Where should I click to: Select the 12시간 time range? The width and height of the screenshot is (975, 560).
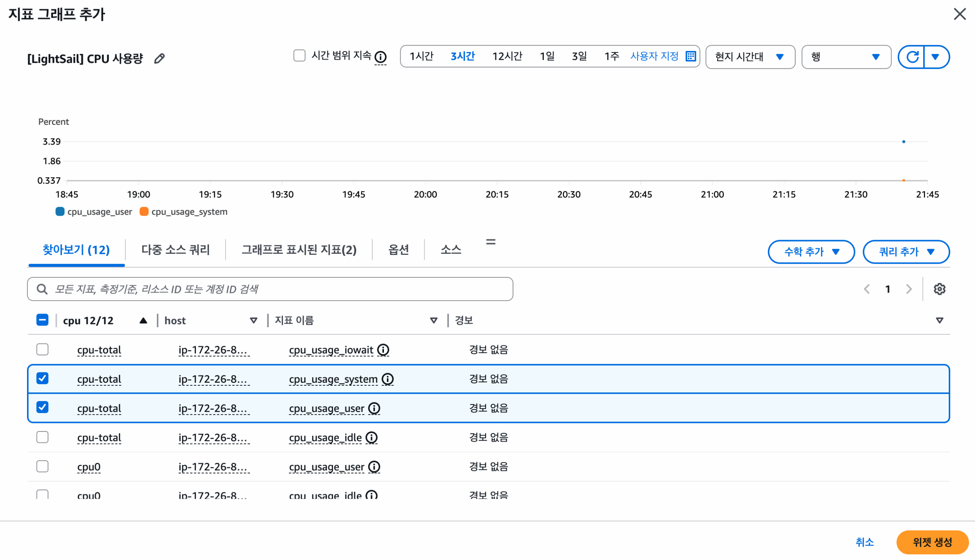pyautogui.click(x=507, y=56)
